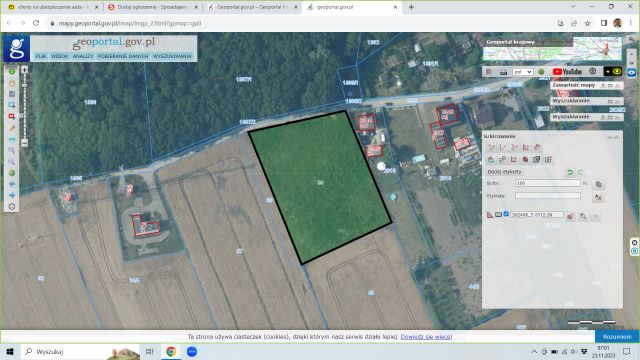Toggle the blue eye icon on right edge
This screenshot has height=360, width=640.
pos(631,72)
